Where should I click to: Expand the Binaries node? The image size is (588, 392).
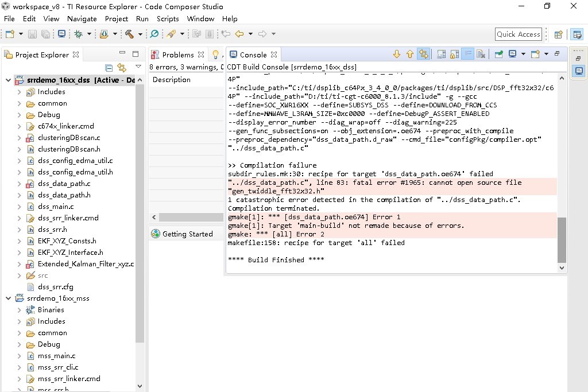point(19,310)
